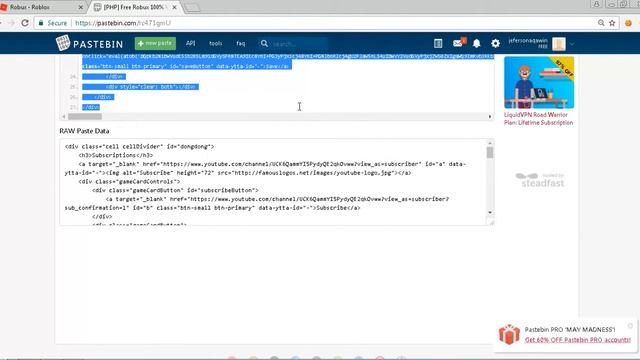Click the Secure padlock indicator
This screenshot has width=640, height=360.
point(53,23)
